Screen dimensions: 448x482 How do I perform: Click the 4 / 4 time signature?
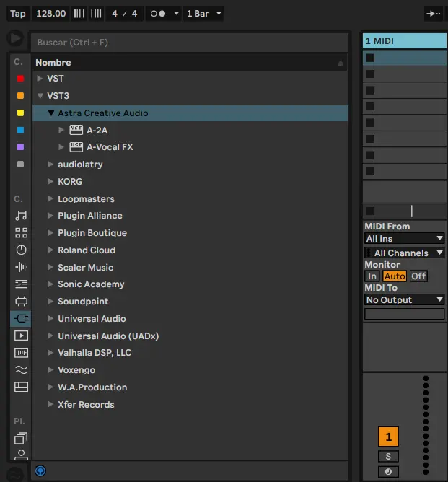pos(124,14)
